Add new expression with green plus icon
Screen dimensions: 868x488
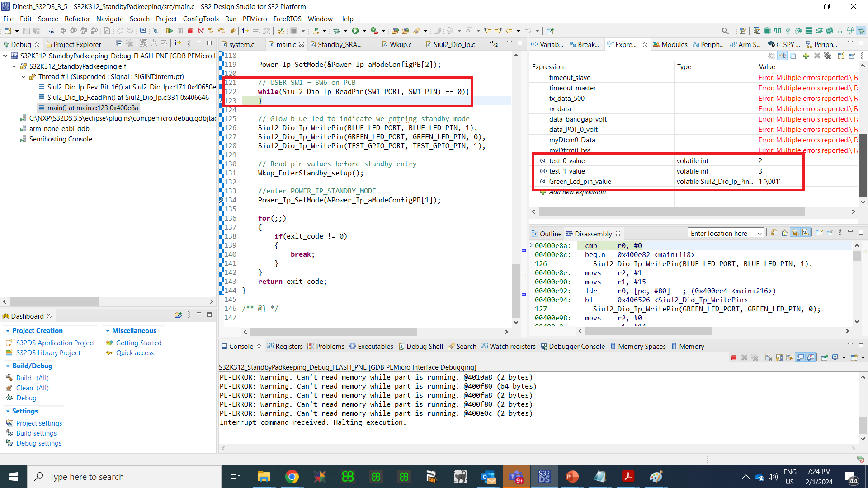coord(806,56)
